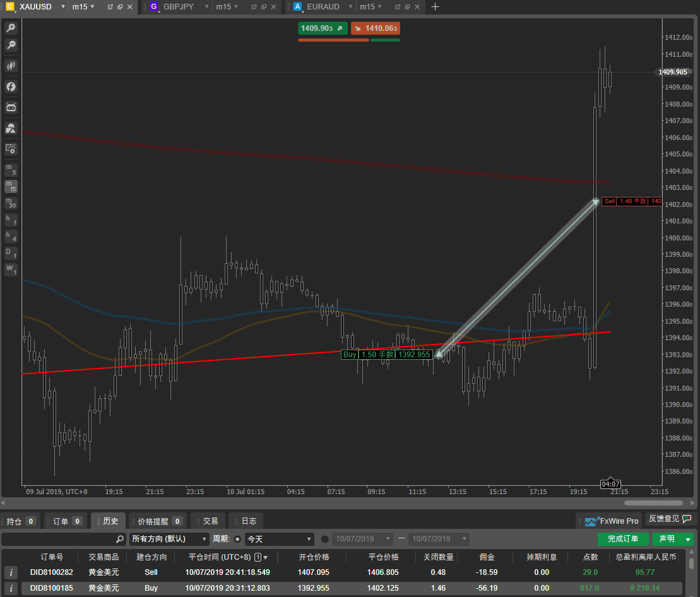Screen dimensions: 700x597
Task: Click the 点数 column header
Action: (x=590, y=557)
